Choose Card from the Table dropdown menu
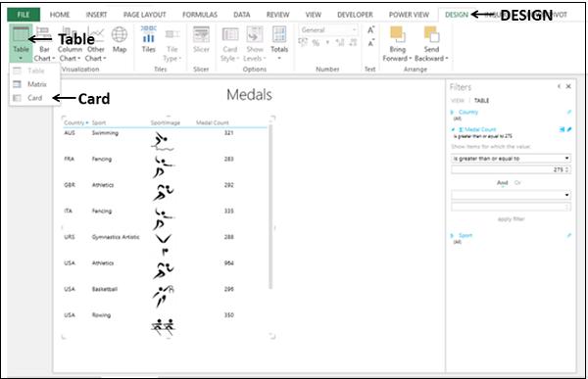The width and height of the screenshot is (588, 379). pyautogui.click(x=34, y=98)
